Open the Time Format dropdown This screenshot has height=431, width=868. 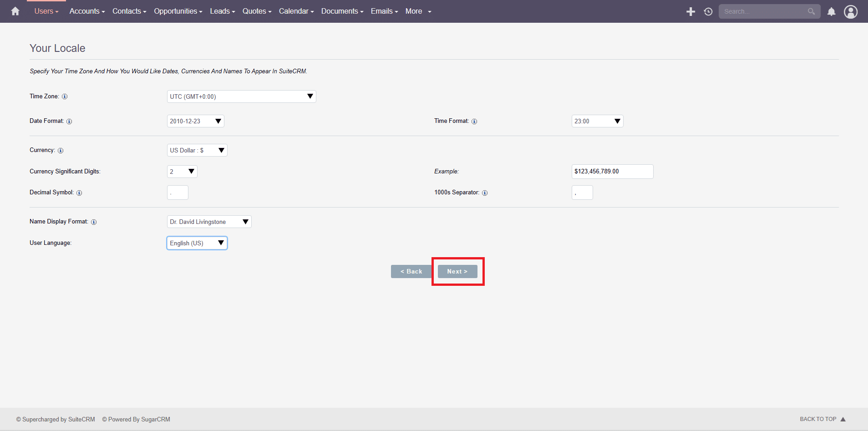(597, 121)
